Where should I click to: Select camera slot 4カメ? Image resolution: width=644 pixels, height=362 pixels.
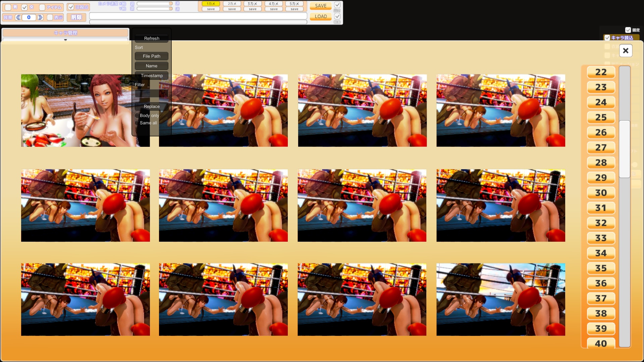pos(274,4)
